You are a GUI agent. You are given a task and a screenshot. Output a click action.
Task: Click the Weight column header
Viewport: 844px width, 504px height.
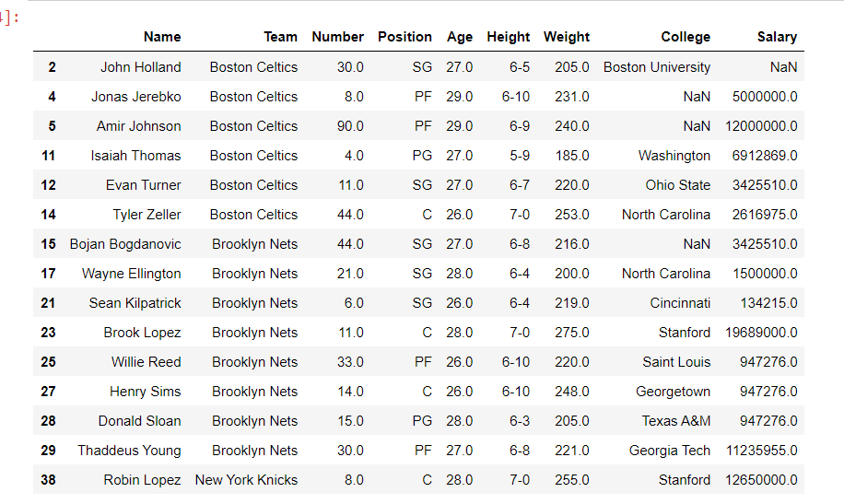[x=567, y=37]
